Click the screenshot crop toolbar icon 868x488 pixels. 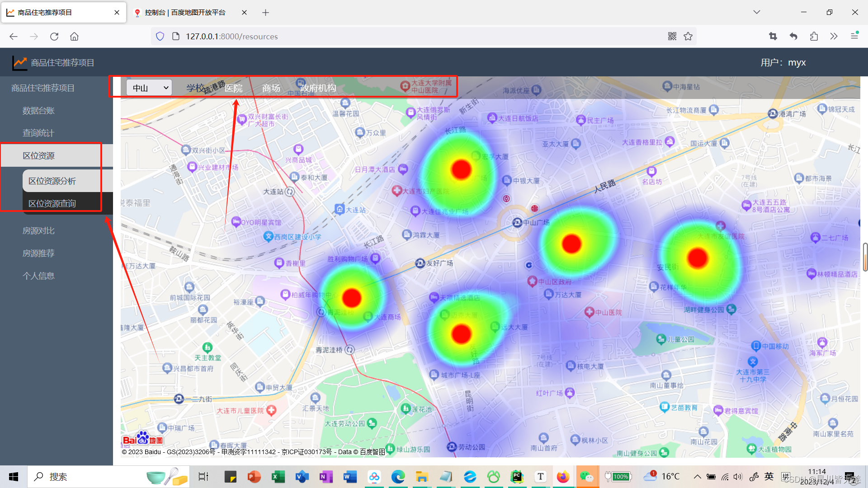pos(773,37)
